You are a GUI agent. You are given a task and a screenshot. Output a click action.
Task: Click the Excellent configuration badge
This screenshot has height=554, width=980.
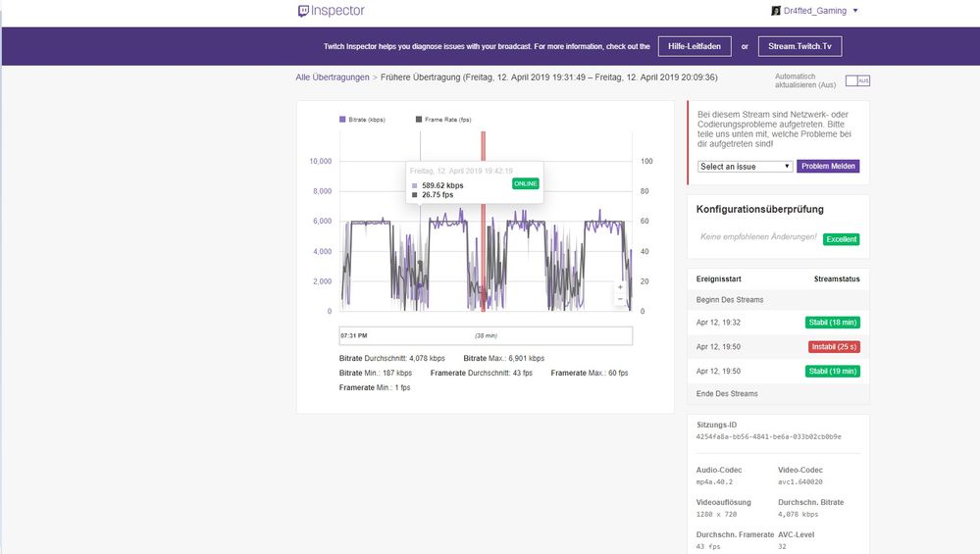click(x=842, y=239)
